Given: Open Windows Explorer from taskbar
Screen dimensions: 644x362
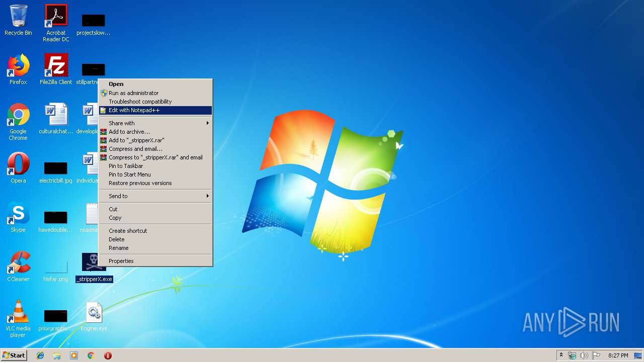Looking at the screenshot, I should tap(57, 355).
